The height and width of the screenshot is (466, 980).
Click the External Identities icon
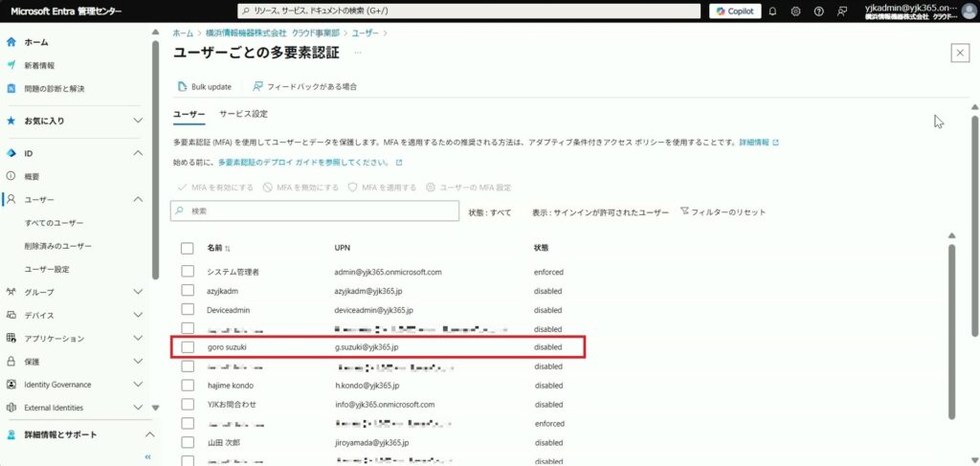pyautogui.click(x=11, y=408)
